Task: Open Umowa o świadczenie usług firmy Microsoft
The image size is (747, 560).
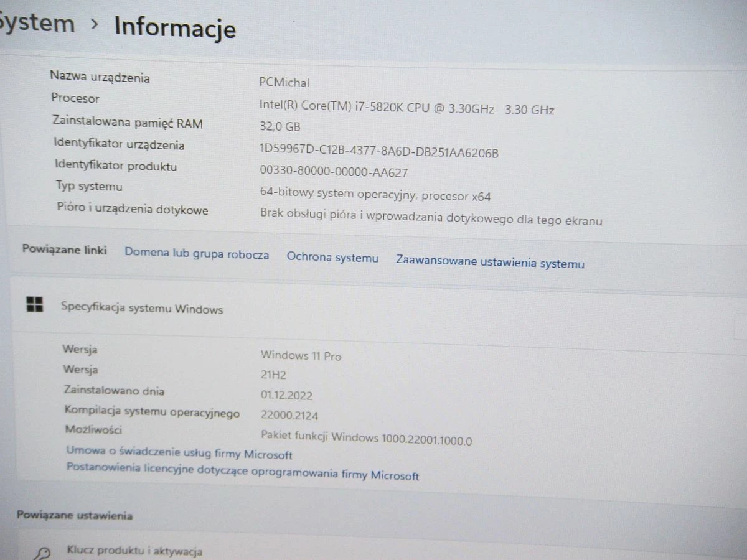Action: (179, 454)
